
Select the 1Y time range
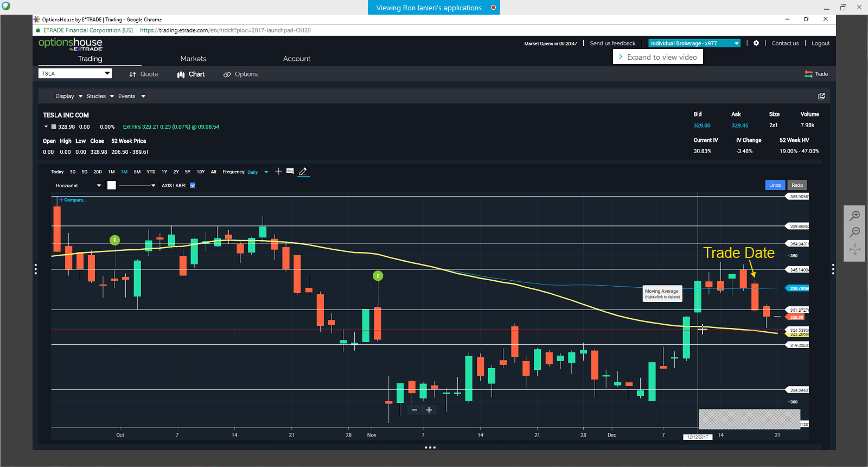click(164, 172)
